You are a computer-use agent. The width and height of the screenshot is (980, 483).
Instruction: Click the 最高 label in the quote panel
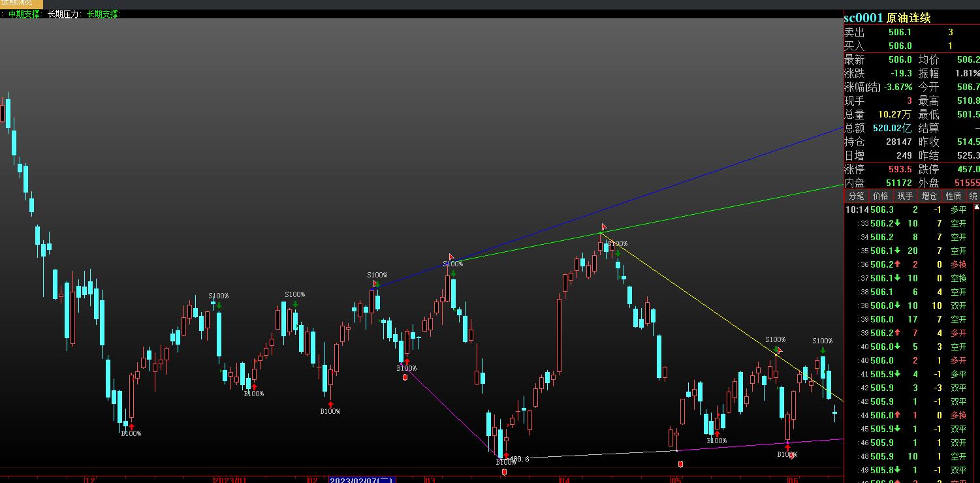tap(928, 101)
